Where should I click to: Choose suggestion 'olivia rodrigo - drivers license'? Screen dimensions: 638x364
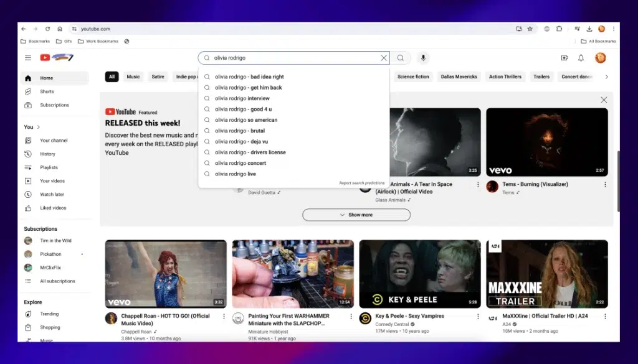294,152
